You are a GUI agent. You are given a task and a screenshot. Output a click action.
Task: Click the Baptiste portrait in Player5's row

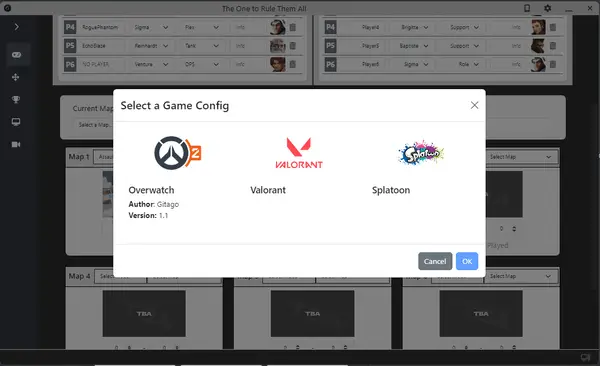[538, 46]
